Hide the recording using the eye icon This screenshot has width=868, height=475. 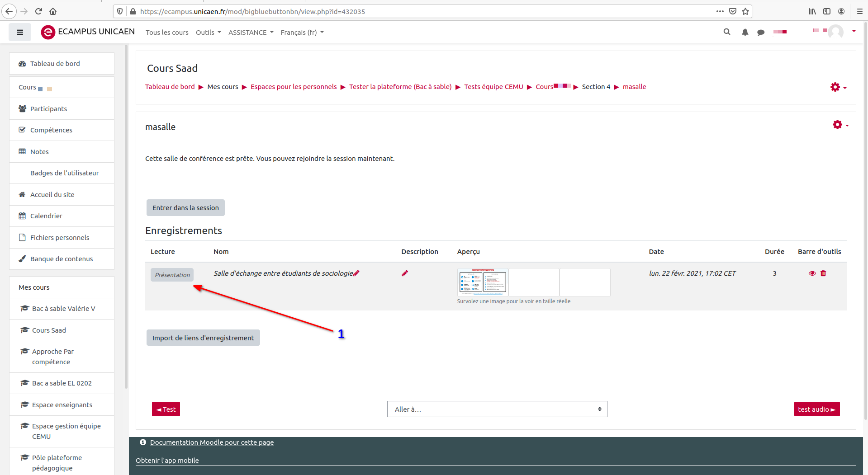pos(812,273)
